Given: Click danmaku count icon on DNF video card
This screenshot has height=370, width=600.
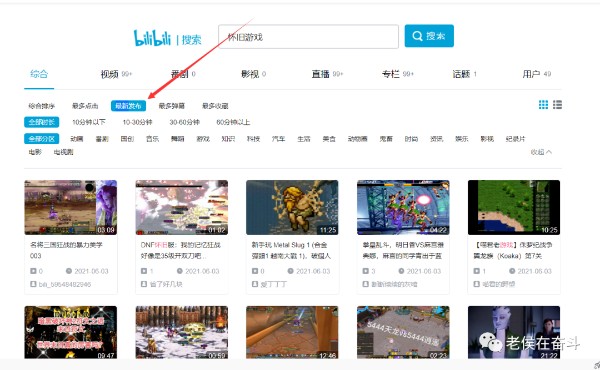Looking at the screenshot, I should (144, 271).
